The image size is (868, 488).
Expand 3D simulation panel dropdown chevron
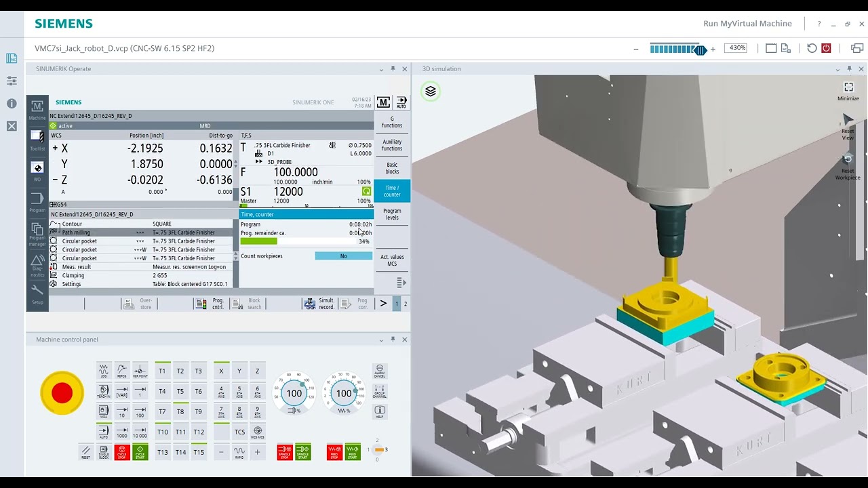point(837,69)
